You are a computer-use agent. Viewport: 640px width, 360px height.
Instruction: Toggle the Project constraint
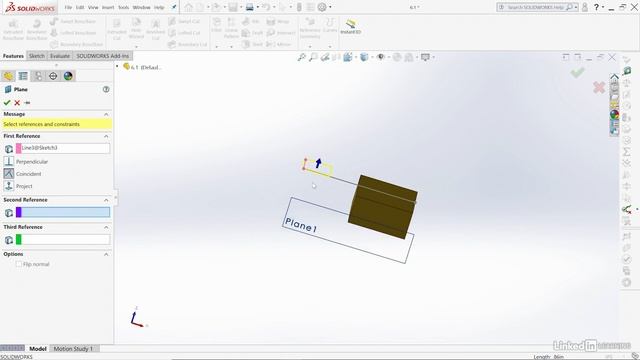pyautogui.click(x=9, y=186)
